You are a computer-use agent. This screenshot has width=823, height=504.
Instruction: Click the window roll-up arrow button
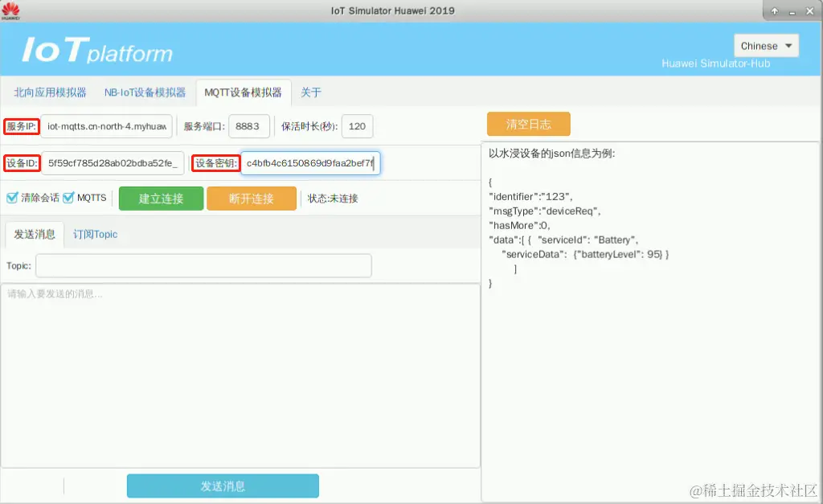(775, 11)
